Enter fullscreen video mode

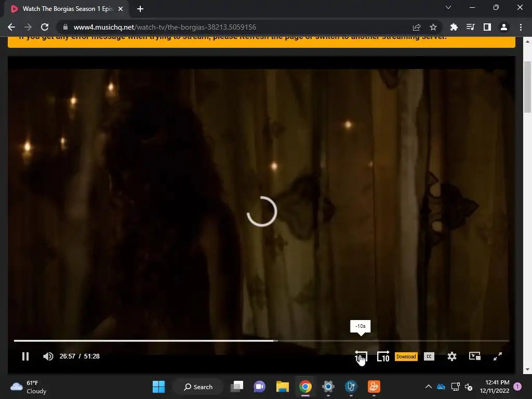(497, 356)
